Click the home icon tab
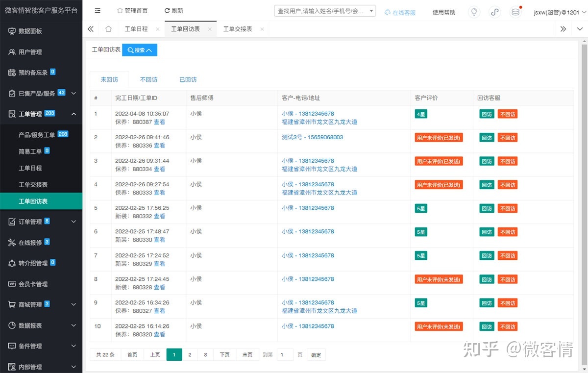This screenshot has height=373, width=588. click(108, 29)
